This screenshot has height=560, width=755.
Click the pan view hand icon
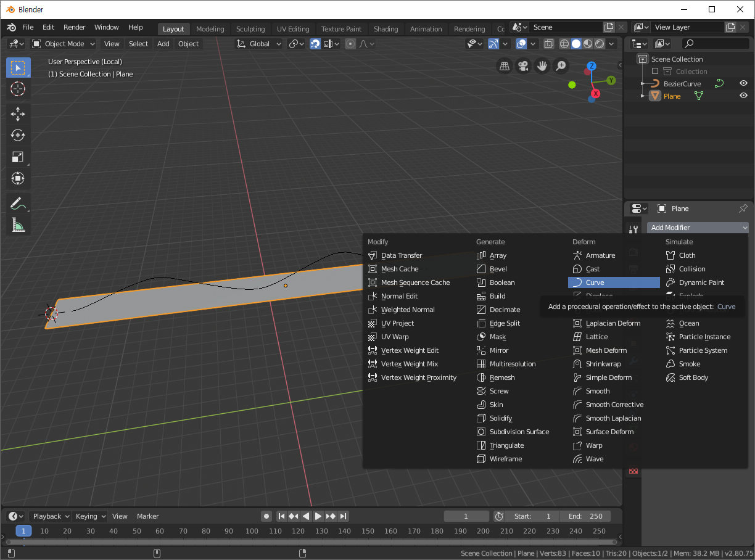pos(542,66)
